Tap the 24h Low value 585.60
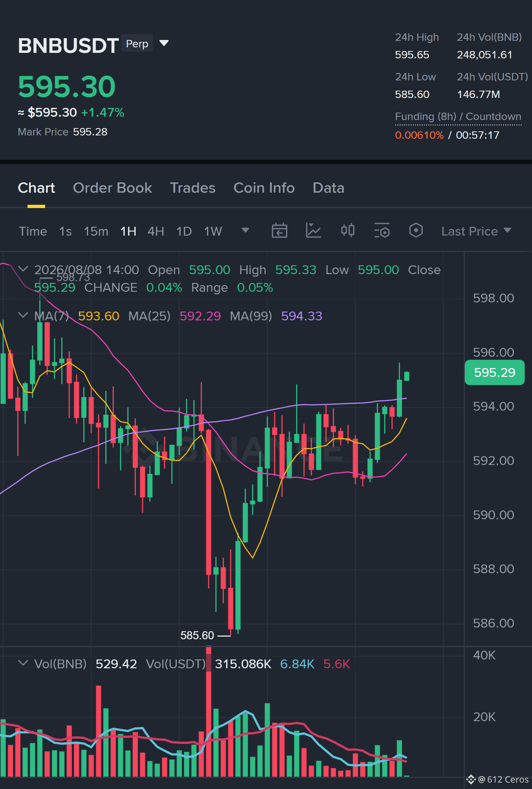 [412, 94]
